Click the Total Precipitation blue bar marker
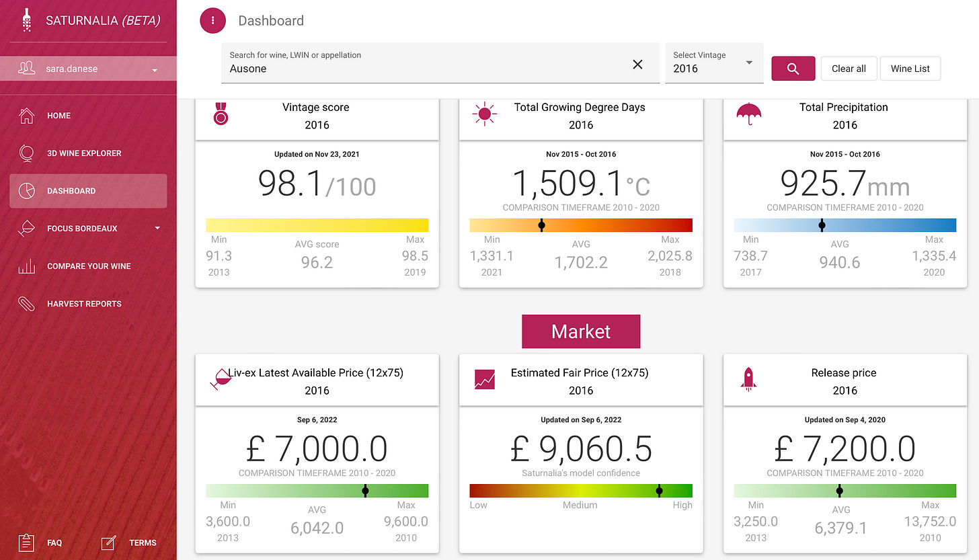 coord(822,226)
